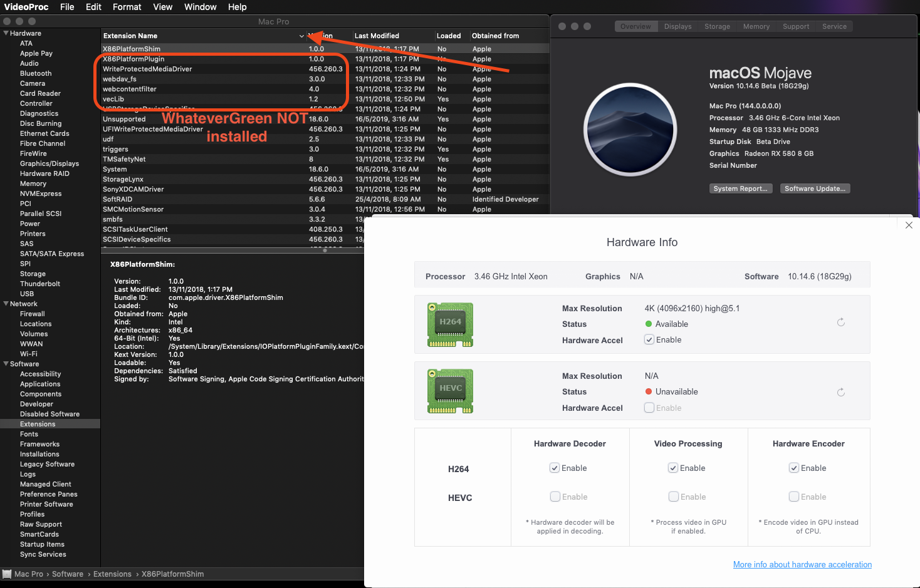Select Wi-Fi in the sidebar
Screen dimensions: 920x588
(x=29, y=354)
